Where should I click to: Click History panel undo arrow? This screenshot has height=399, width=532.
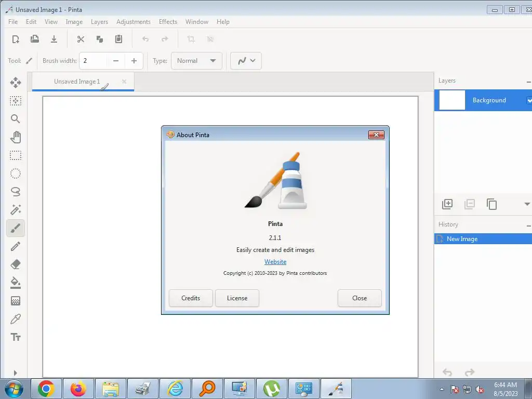[447, 373]
